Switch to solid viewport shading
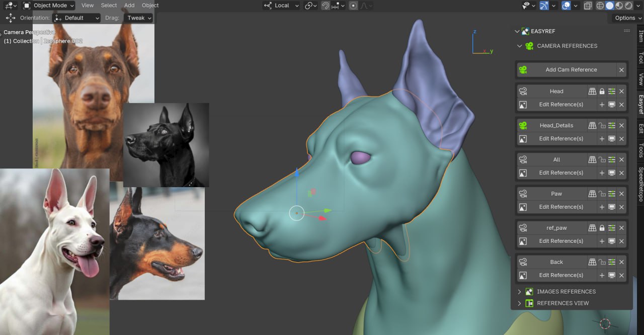The height and width of the screenshot is (335, 644). click(609, 6)
